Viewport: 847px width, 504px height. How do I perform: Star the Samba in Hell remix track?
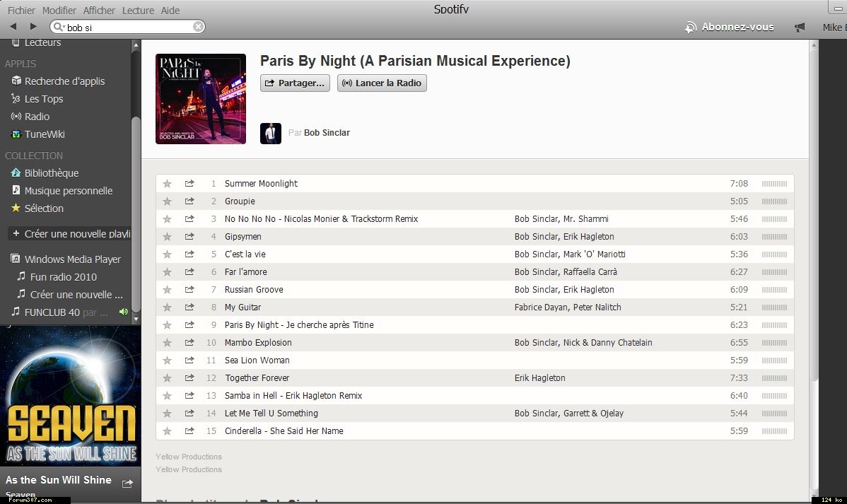pyautogui.click(x=168, y=395)
